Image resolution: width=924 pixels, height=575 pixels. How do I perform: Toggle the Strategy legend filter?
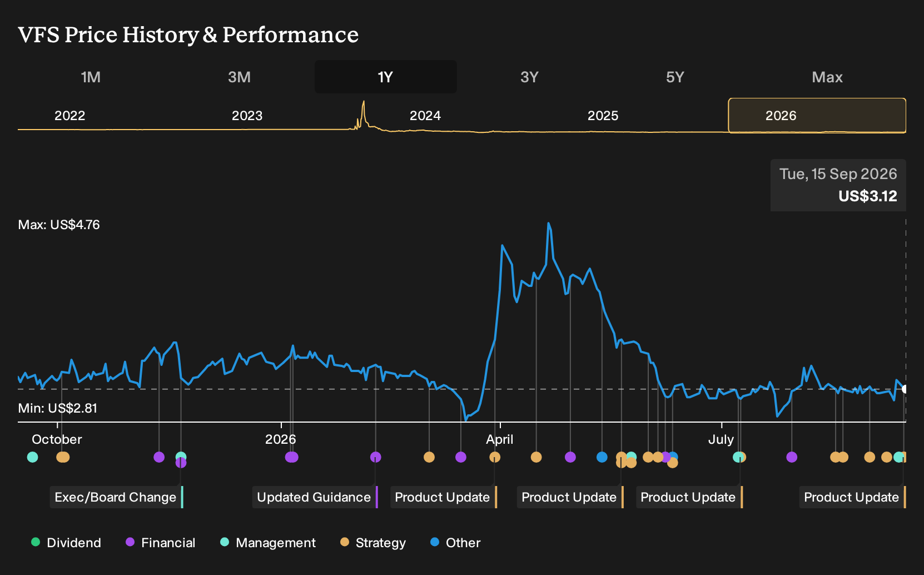click(x=373, y=543)
